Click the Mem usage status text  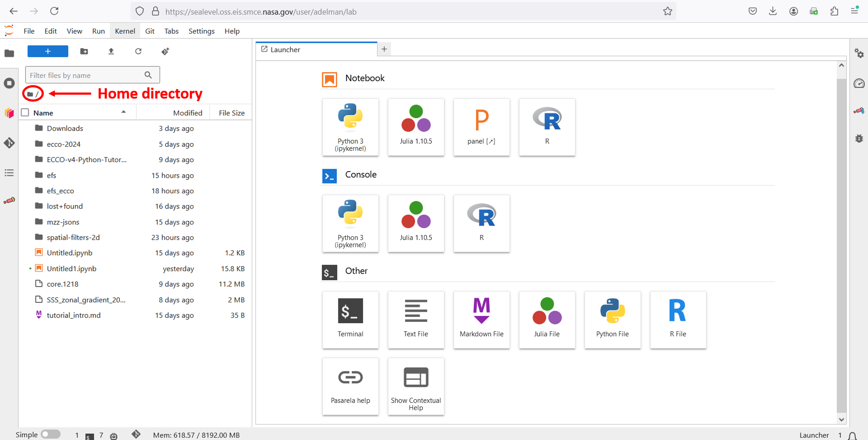pyautogui.click(x=196, y=435)
